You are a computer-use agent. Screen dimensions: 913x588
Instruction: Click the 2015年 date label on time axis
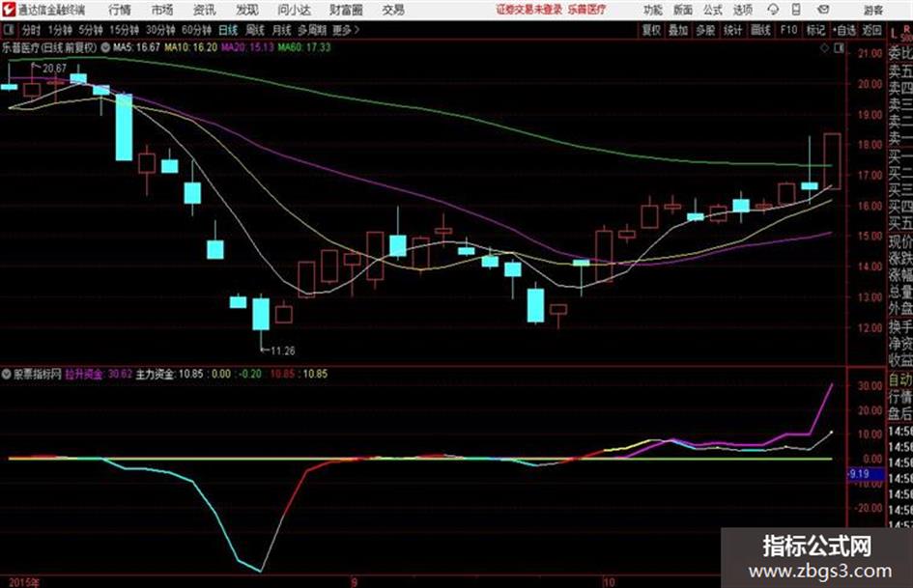pos(23,582)
